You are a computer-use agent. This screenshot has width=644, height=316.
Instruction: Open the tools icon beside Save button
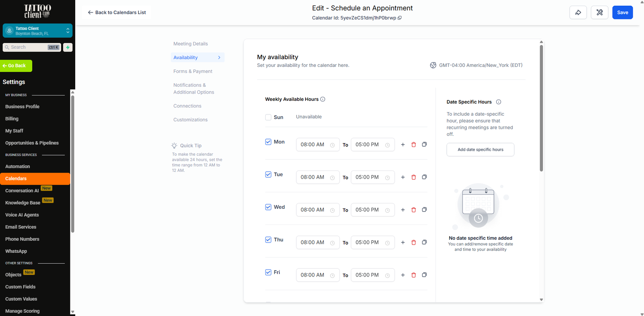(x=599, y=12)
